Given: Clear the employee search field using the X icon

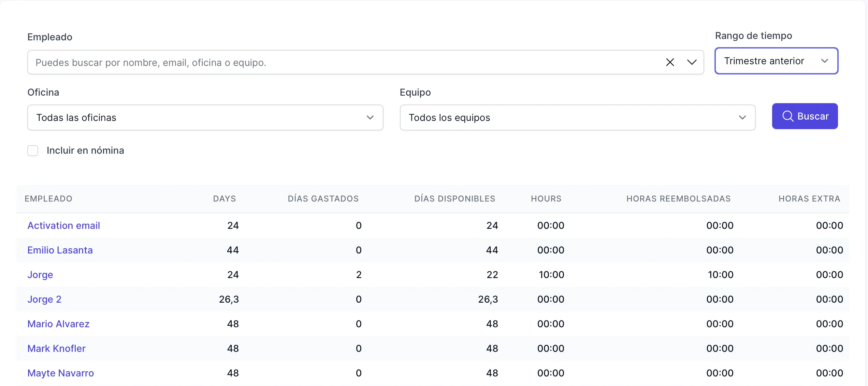Looking at the screenshot, I should 670,62.
